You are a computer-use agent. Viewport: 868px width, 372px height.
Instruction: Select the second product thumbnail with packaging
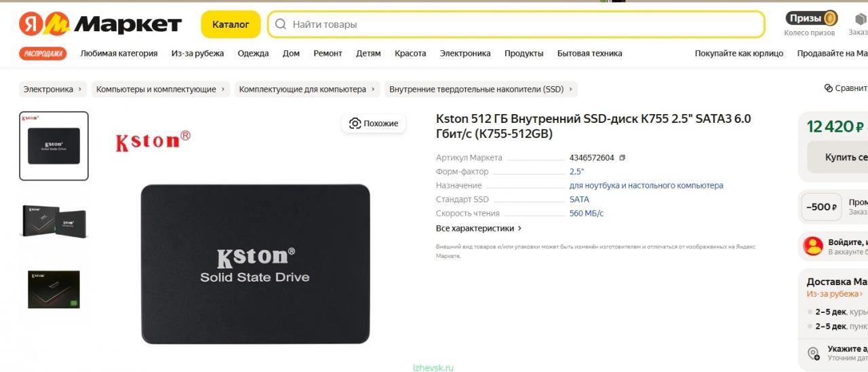coord(54,221)
